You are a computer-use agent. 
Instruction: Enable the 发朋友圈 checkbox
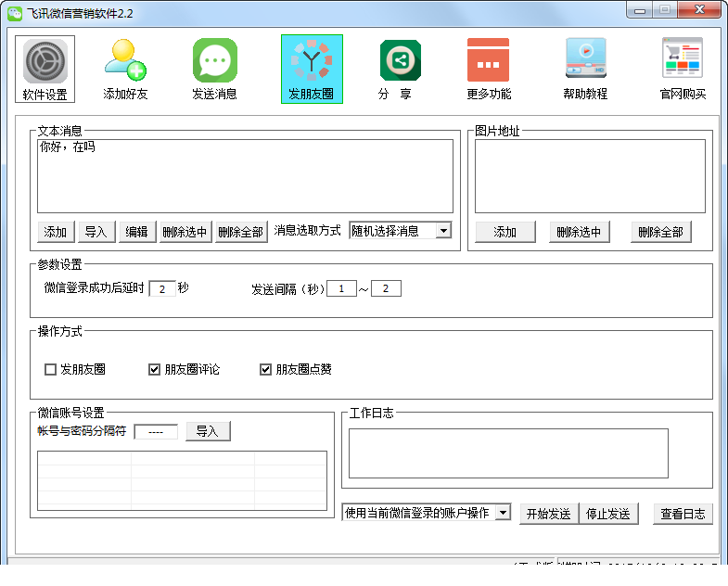pyautogui.click(x=50, y=370)
